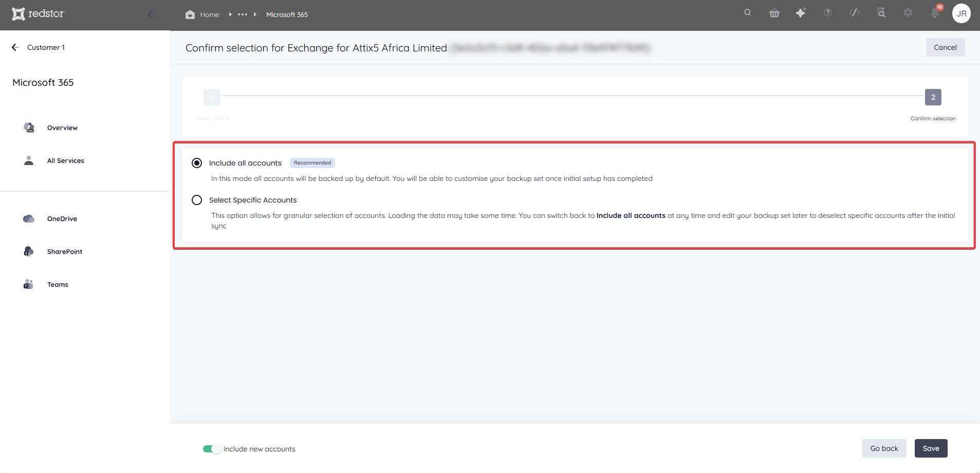Cancel the confirm selection wizard
980x473 pixels.
click(x=945, y=47)
